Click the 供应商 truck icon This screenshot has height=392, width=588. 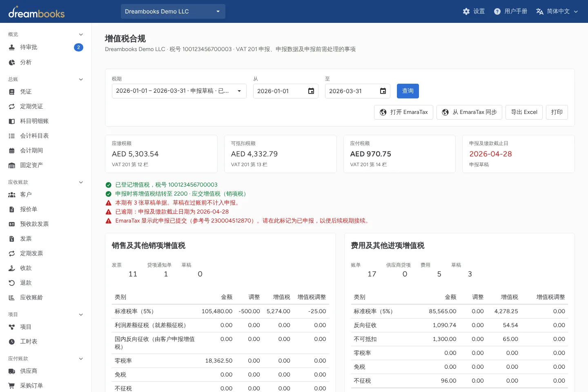12,371
